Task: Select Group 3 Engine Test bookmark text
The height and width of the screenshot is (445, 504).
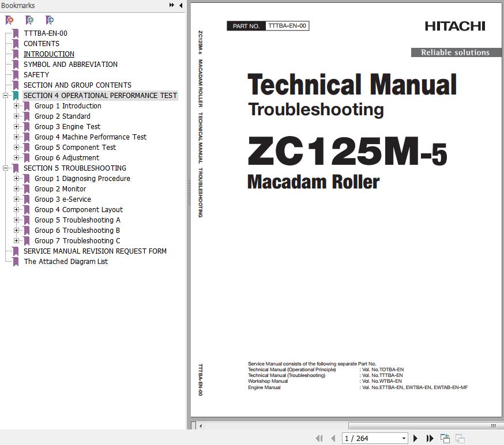Action: click(x=67, y=127)
